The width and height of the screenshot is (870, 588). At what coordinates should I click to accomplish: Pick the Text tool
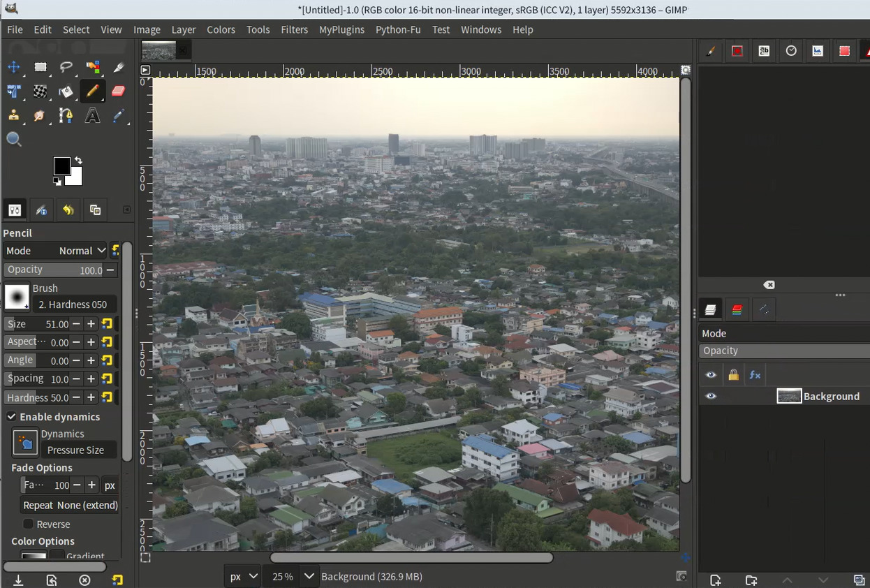[92, 115]
